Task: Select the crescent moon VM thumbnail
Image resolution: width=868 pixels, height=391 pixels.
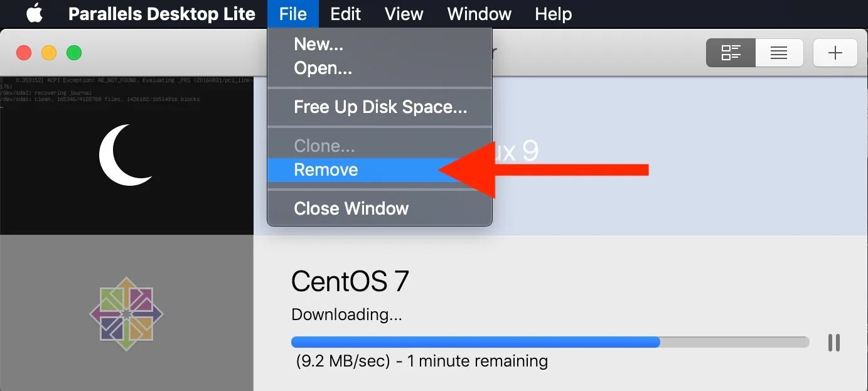Action: (126, 155)
